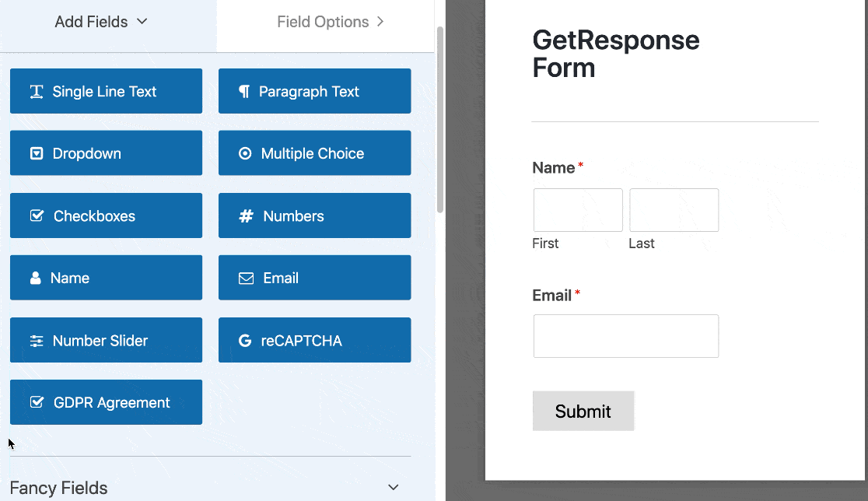The height and width of the screenshot is (501, 868).
Task: Click the Numbers hash icon
Action: tap(246, 216)
